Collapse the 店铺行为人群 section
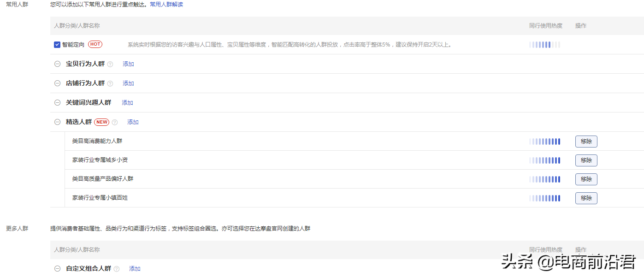The width and height of the screenshot is (644, 278). pos(57,83)
